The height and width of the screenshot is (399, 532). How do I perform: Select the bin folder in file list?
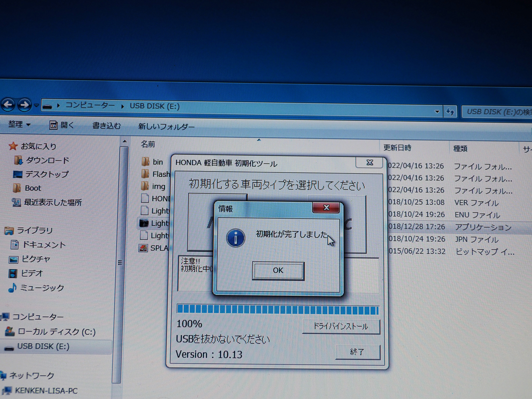[157, 162]
